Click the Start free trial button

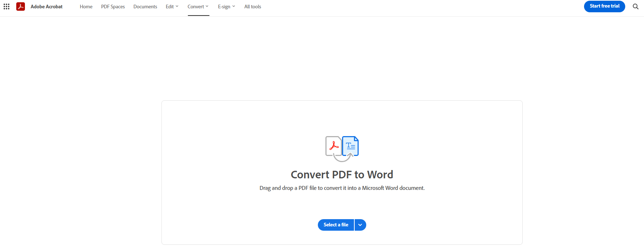604,6
